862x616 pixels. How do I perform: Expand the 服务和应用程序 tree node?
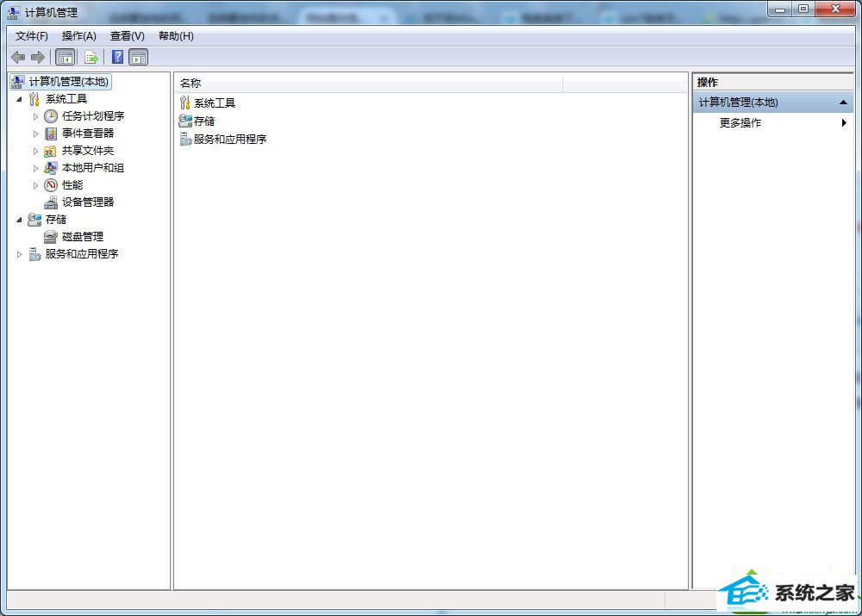pos(19,254)
